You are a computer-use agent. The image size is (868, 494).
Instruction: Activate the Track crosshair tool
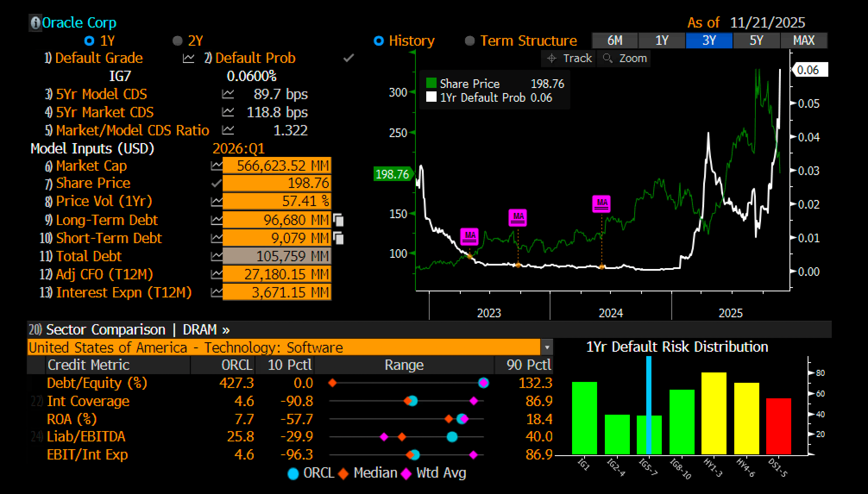pos(569,58)
